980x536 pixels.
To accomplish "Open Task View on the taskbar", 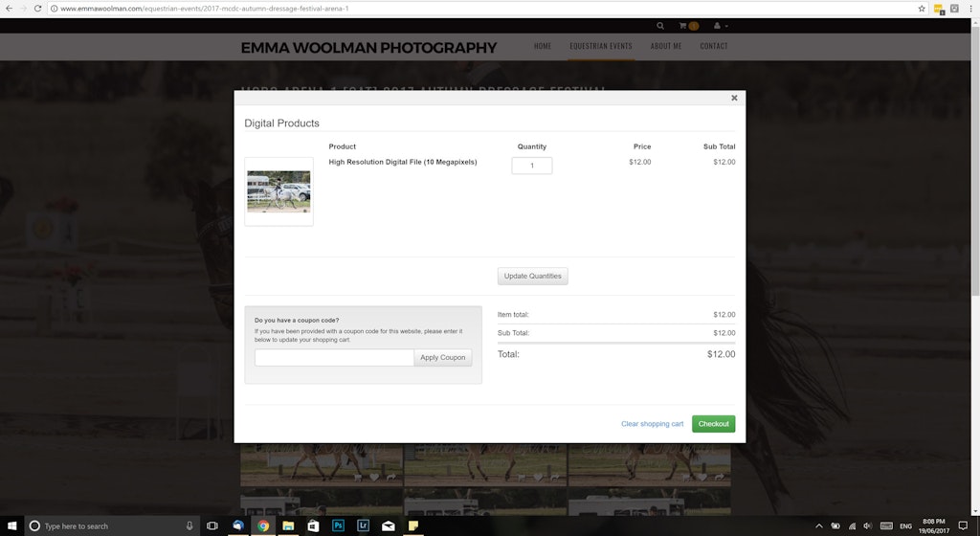I will [212, 526].
